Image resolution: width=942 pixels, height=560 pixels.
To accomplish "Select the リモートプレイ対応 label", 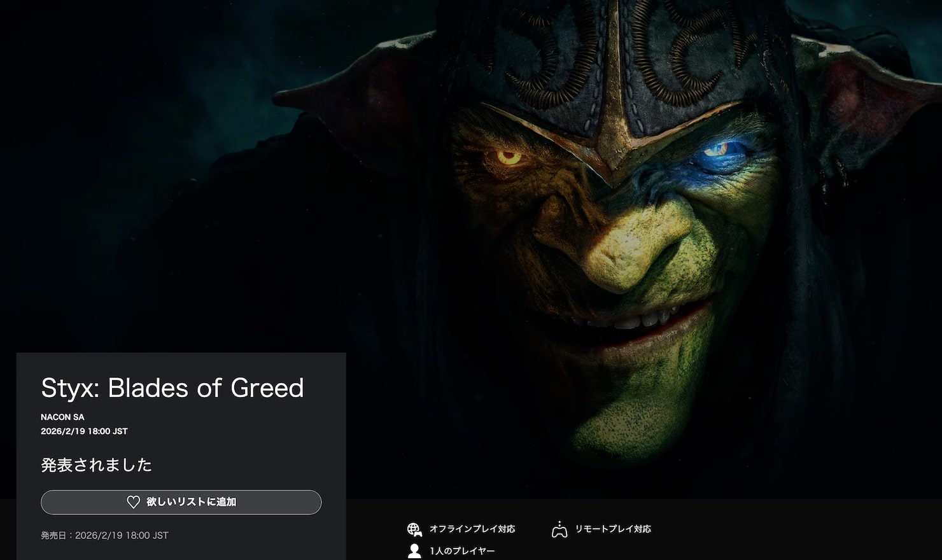I will [613, 529].
